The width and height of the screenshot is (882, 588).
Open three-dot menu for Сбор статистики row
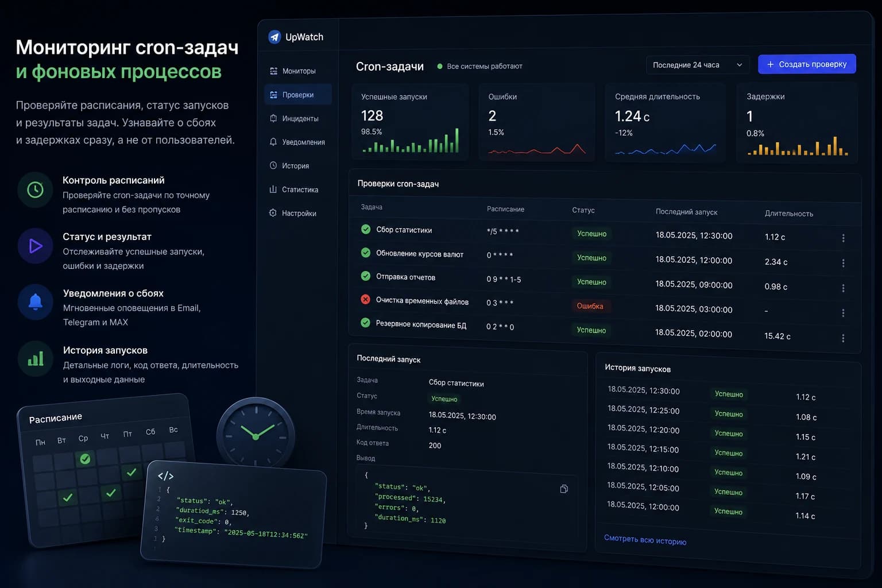843,238
